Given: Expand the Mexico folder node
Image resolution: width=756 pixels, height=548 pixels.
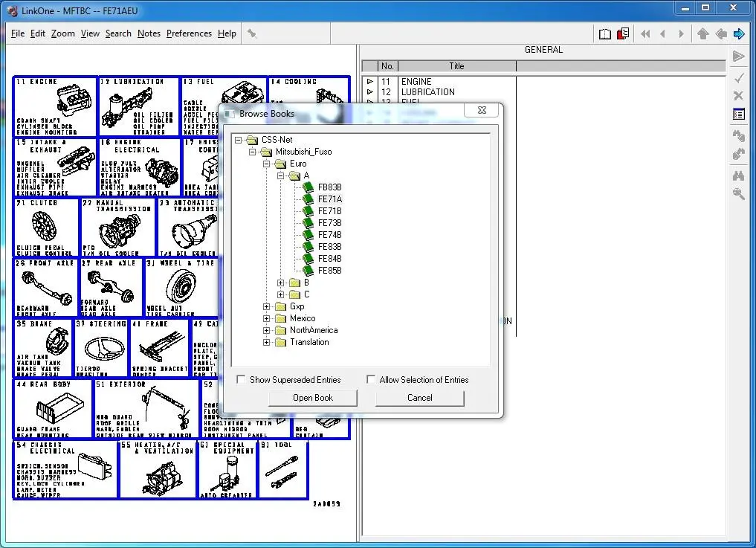Looking at the screenshot, I should pos(266,318).
